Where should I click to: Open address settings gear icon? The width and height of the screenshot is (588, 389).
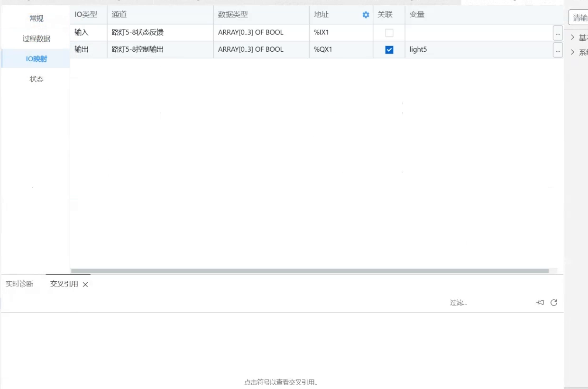366,15
